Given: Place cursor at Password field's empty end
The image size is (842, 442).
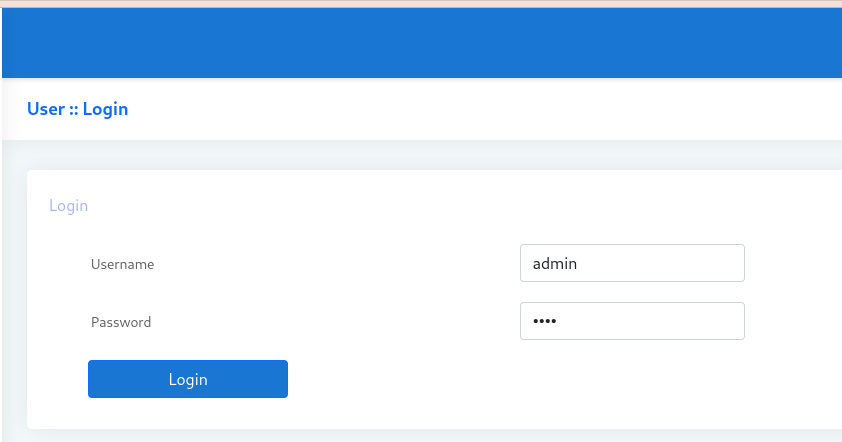Looking at the screenshot, I should point(700,321).
